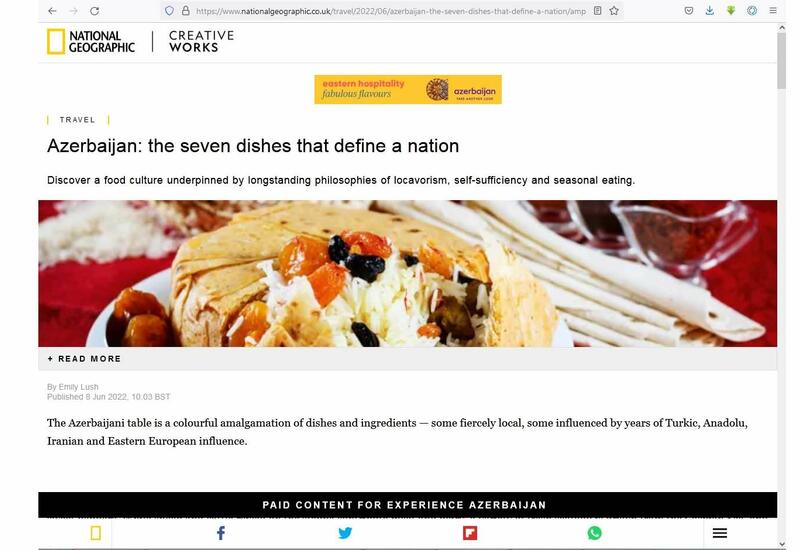Click the green download extension icon
800x550 pixels.
click(x=731, y=11)
